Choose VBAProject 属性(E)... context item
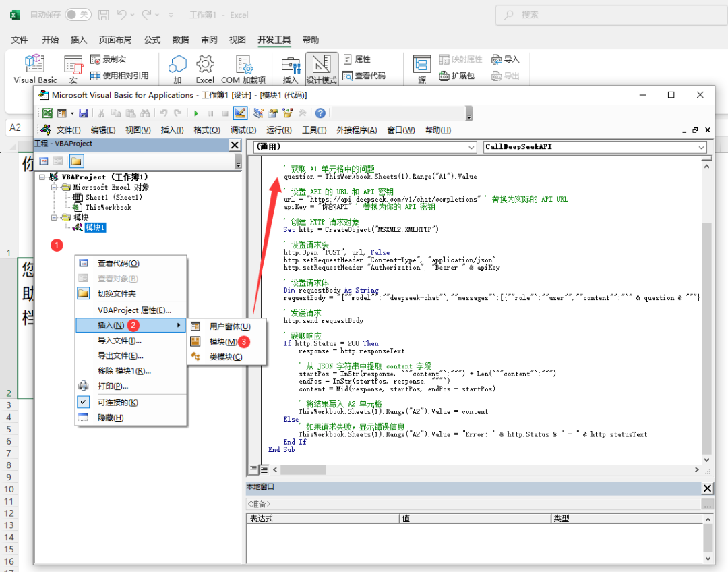Image resolution: width=728 pixels, height=572 pixels. [131, 310]
